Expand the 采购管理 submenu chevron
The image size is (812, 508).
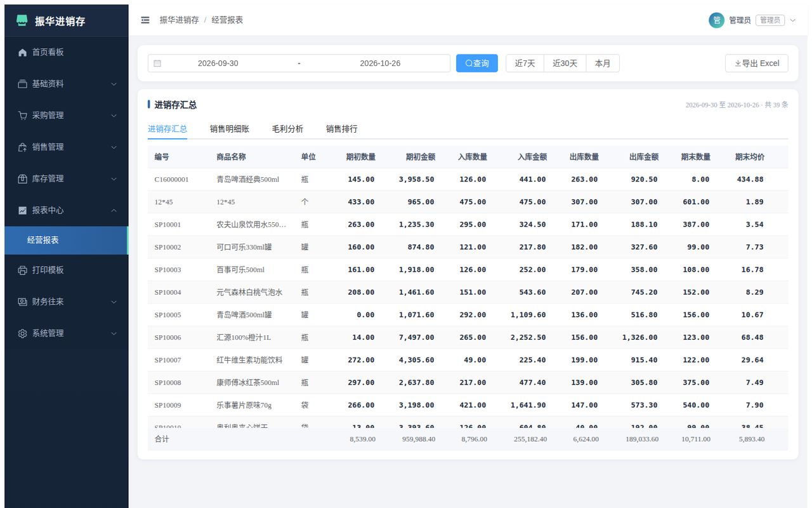tap(114, 116)
